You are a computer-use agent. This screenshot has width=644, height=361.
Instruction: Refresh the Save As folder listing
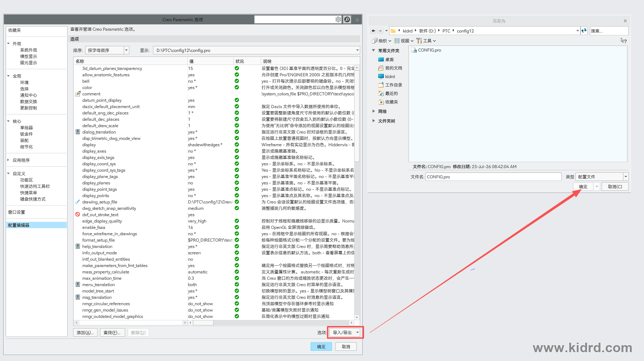pyautogui.click(x=584, y=31)
